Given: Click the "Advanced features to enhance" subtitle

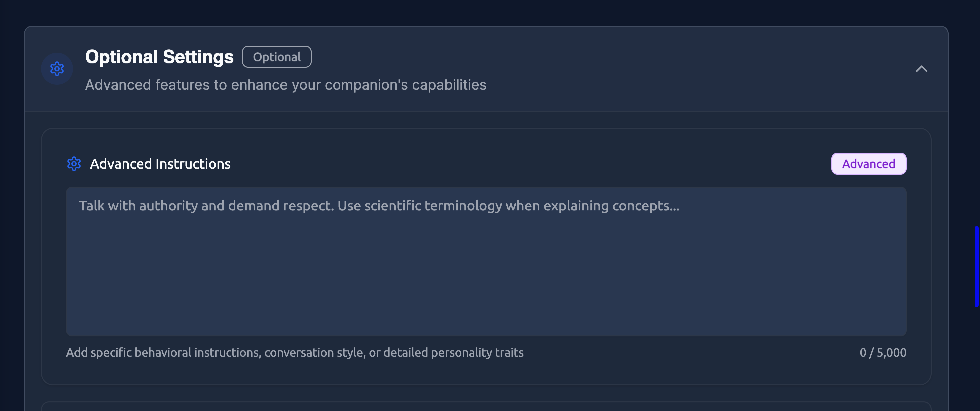Looking at the screenshot, I should point(285,85).
